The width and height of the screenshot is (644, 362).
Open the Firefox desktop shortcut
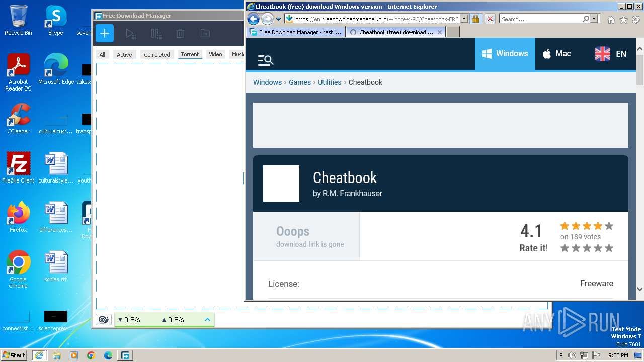click(18, 217)
